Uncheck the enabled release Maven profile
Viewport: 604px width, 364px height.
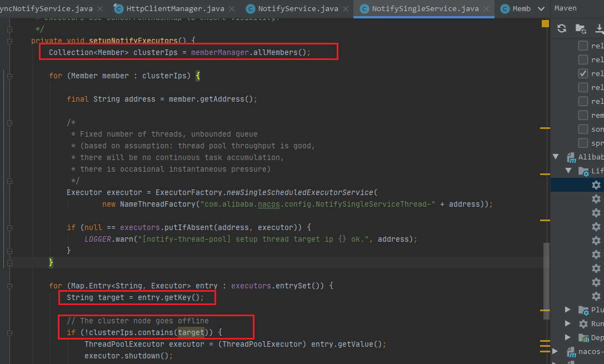point(582,73)
